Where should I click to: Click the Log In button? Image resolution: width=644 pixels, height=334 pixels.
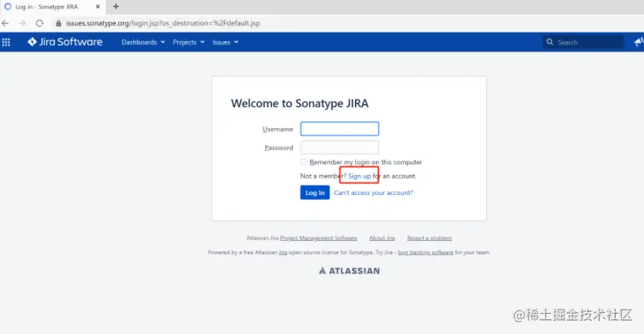click(x=315, y=193)
